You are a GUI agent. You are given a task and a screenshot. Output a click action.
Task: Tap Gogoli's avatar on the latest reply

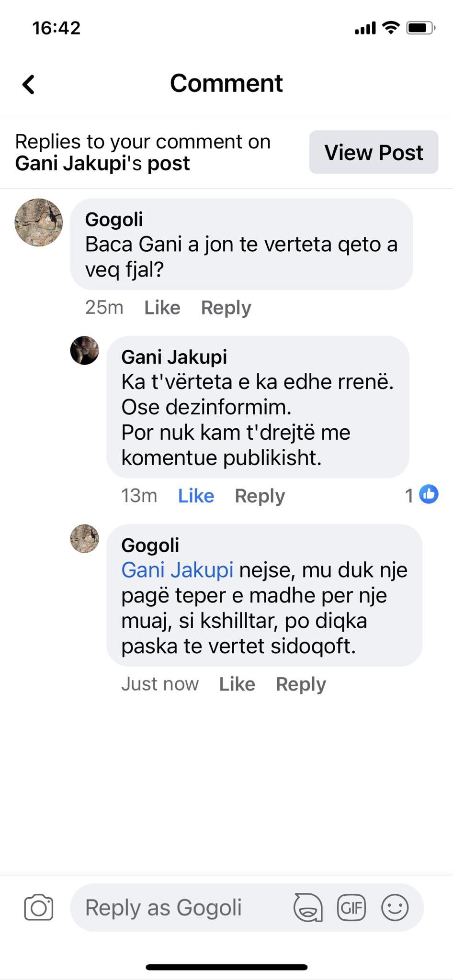(85, 539)
